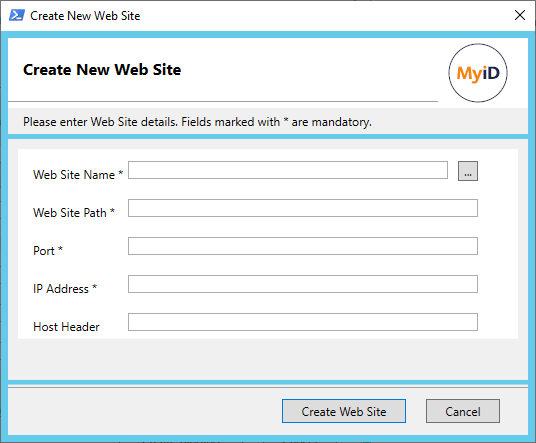Click the Create Web Site button
The height and width of the screenshot is (443, 536).
[x=344, y=411]
